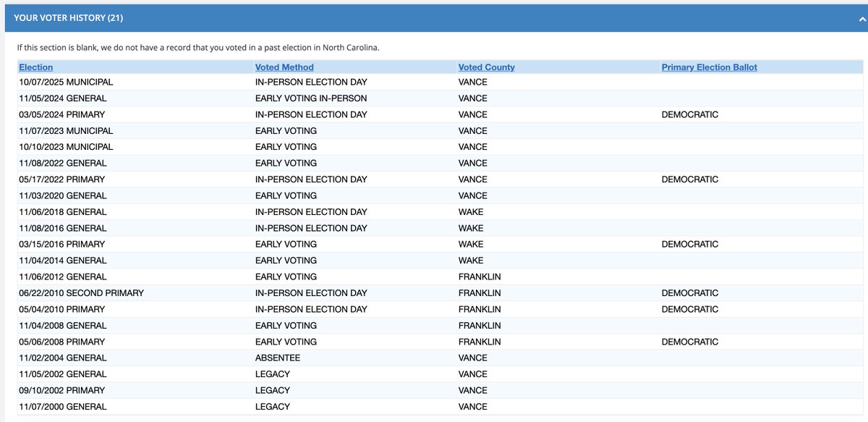Click ABSENTEE method for 11/02/2004 GENERAL
The width and height of the screenshot is (868, 422).
point(278,358)
